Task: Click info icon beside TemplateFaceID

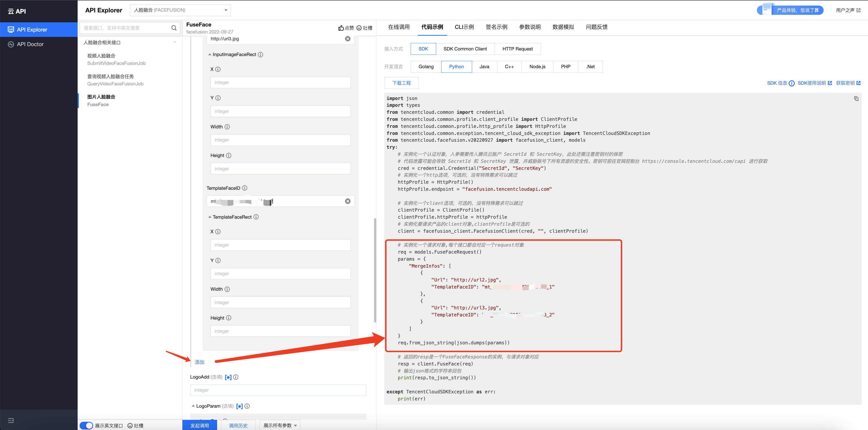Action: pos(245,188)
